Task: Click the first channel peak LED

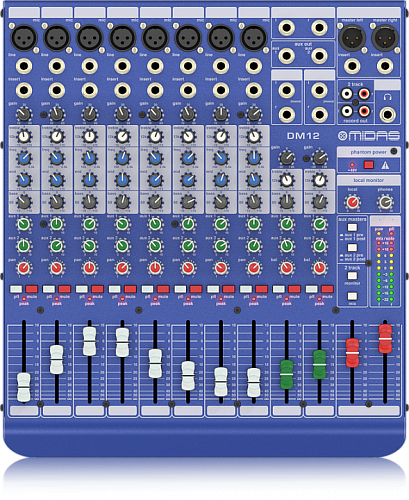Action: [x=24, y=299]
